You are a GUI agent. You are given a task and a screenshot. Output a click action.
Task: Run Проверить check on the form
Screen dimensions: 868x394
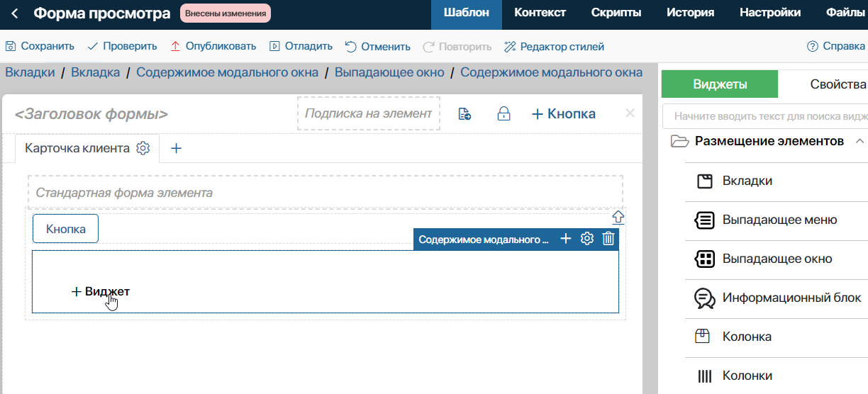pos(122,47)
